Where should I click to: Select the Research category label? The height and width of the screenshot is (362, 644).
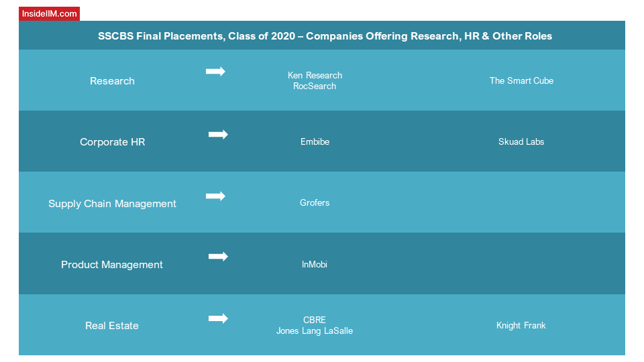click(x=112, y=81)
